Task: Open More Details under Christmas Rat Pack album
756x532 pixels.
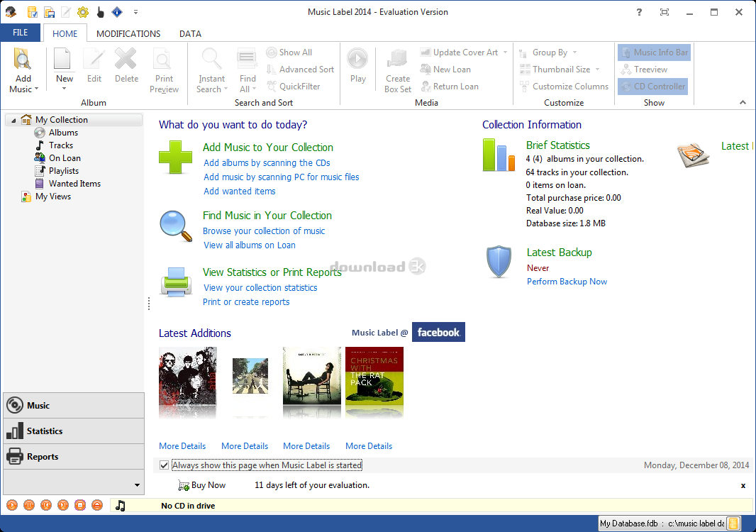Action: [369, 446]
